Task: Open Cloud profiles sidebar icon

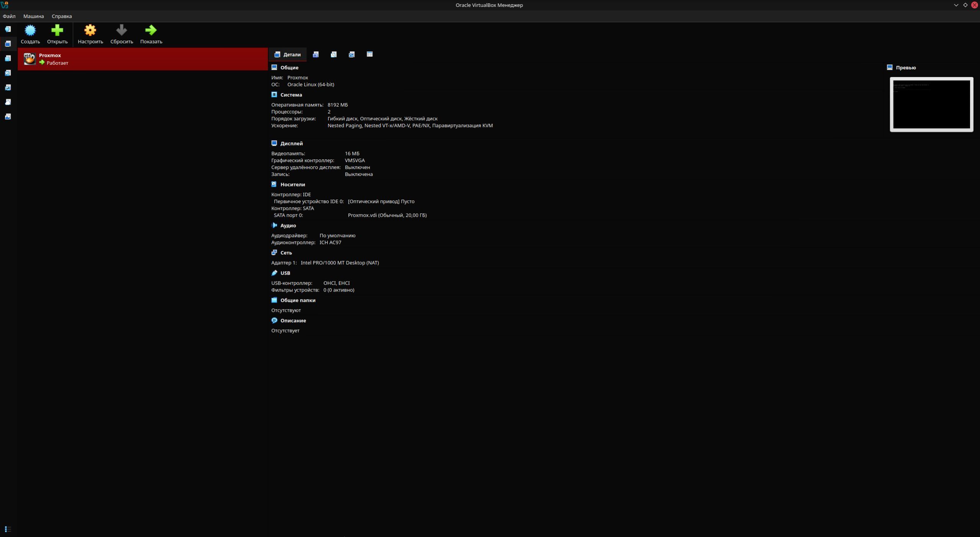Action: click(x=8, y=102)
